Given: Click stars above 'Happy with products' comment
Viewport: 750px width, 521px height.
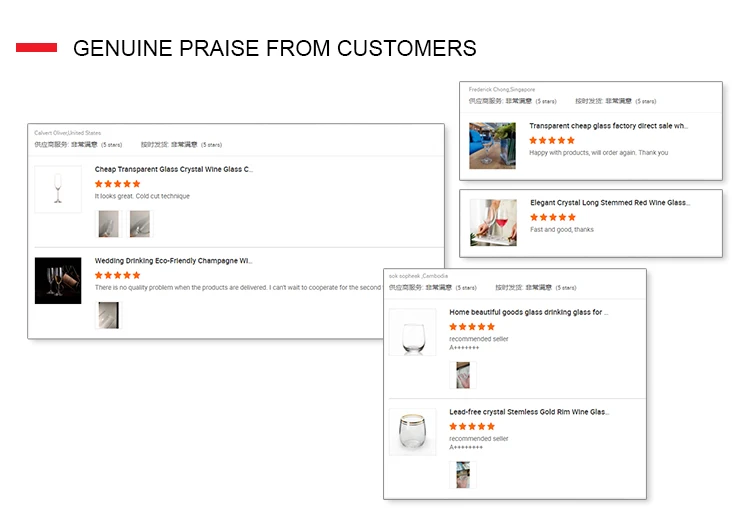Looking at the screenshot, I should point(552,140).
